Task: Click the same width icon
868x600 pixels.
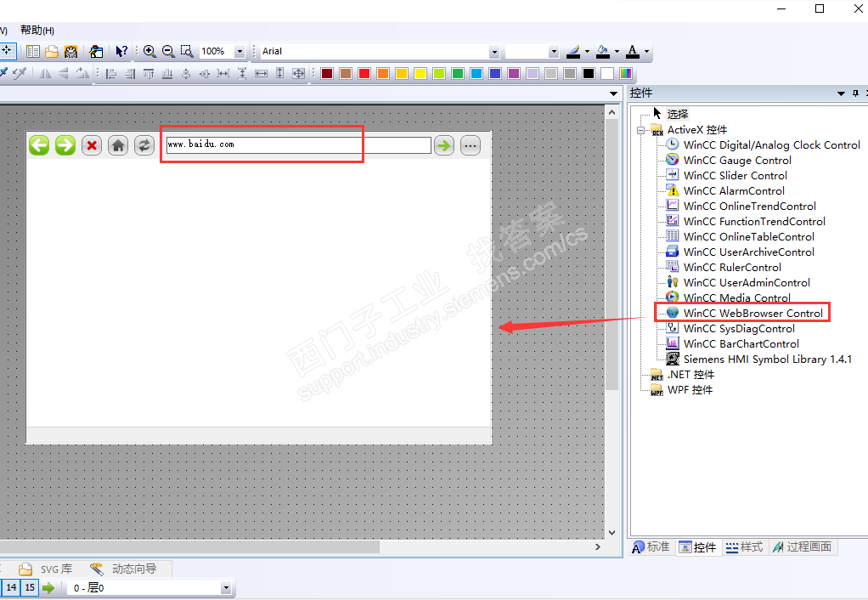Action: (262, 74)
